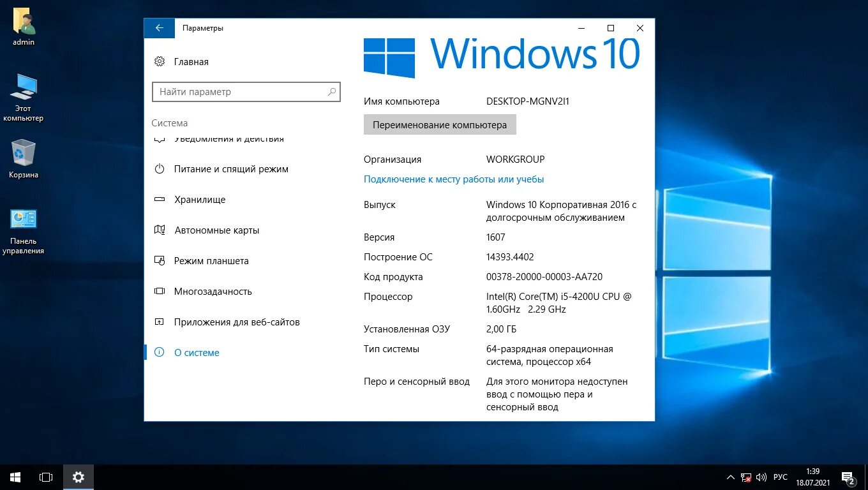868x490 pixels.
Task: Open the Windows Start menu
Action: pyautogui.click(x=15, y=477)
